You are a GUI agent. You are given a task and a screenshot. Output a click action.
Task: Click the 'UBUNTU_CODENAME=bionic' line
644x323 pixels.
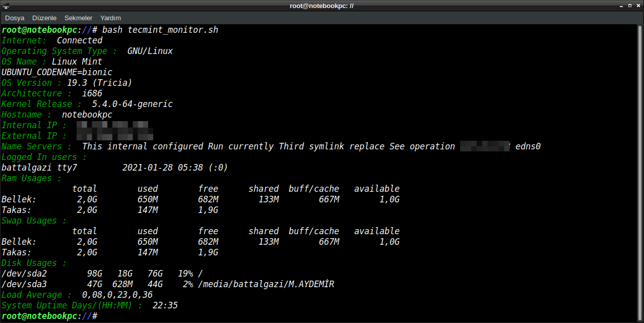pyautogui.click(x=57, y=72)
